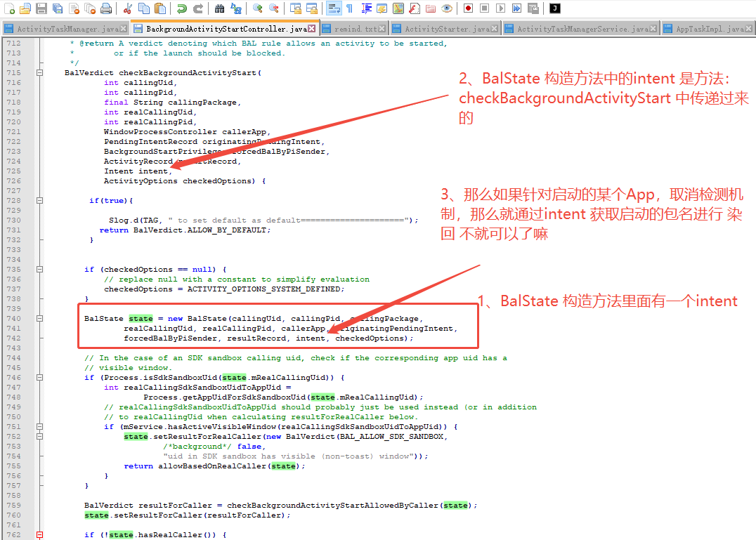Play back recorded macro
The width and height of the screenshot is (756, 540).
[x=500, y=8]
